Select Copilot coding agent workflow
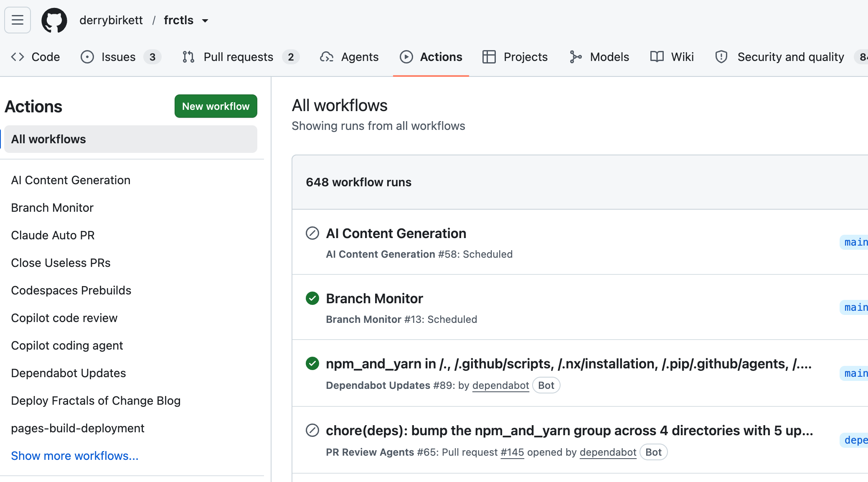 tap(67, 345)
